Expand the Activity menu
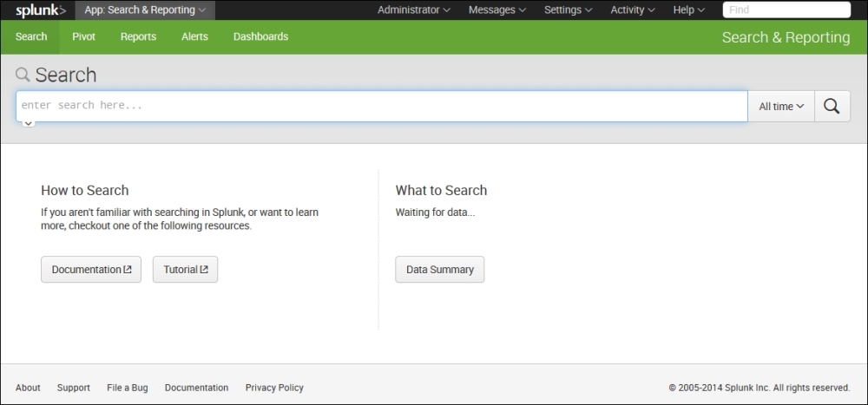This screenshot has width=868, height=405. [633, 10]
